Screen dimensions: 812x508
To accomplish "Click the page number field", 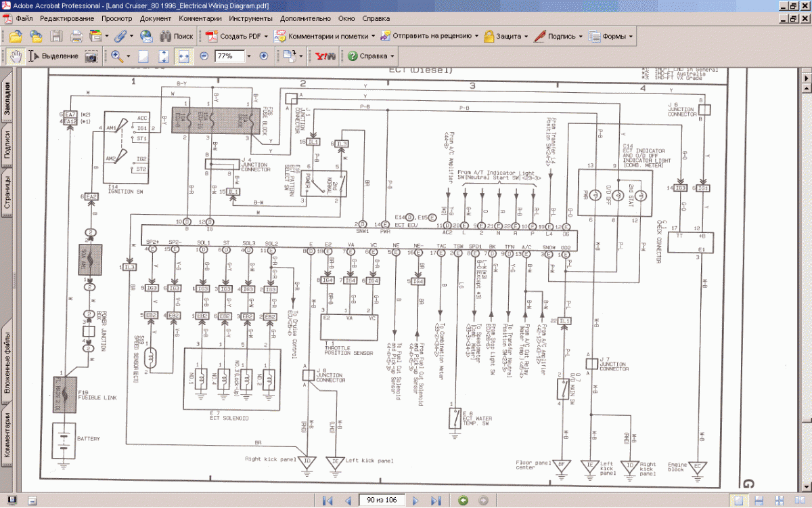I will click(x=382, y=501).
